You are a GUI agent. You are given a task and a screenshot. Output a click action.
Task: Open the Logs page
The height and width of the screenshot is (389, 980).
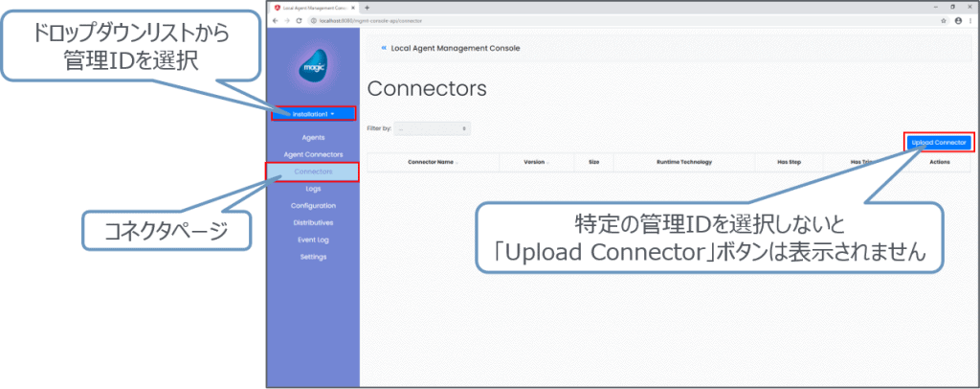313,189
